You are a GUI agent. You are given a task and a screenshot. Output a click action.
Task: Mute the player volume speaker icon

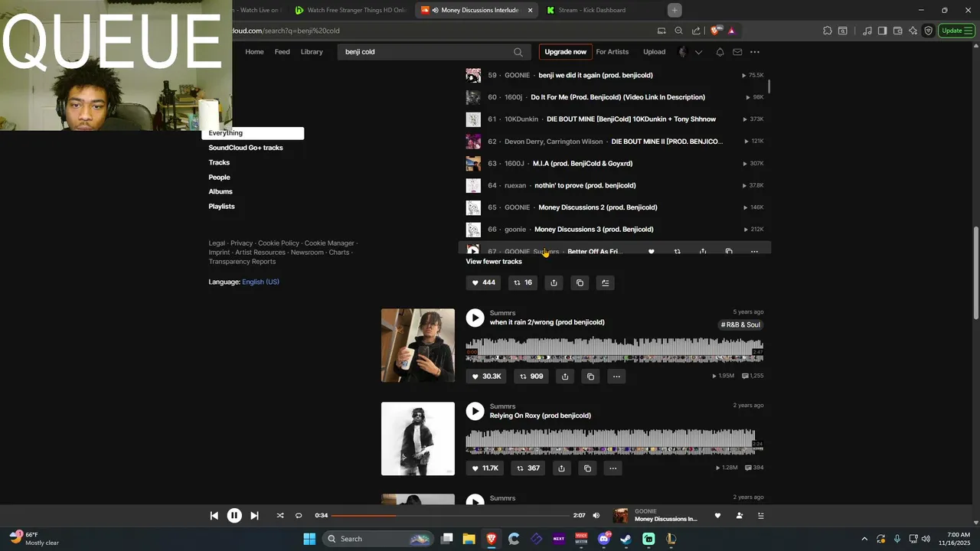(x=596, y=516)
